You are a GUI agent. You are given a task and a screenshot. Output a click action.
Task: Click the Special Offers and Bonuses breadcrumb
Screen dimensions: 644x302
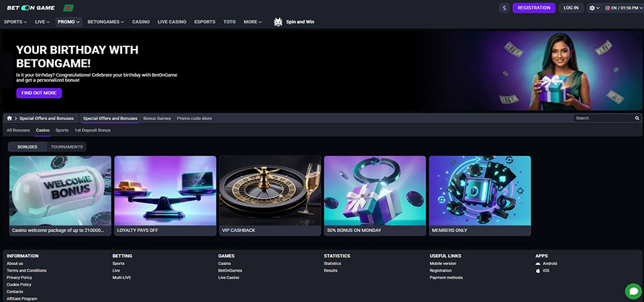(x=46, y=118)
